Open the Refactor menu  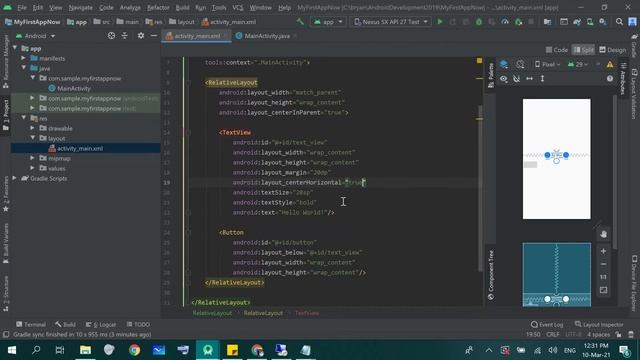click(158, 7)
